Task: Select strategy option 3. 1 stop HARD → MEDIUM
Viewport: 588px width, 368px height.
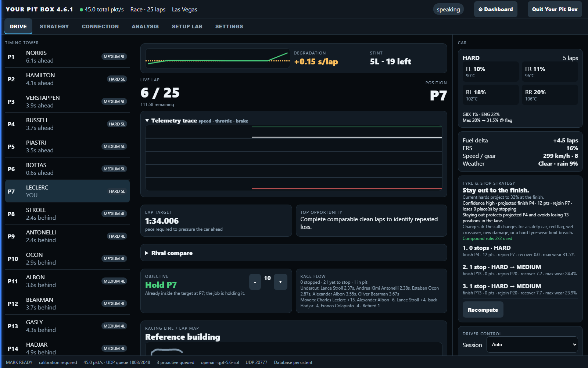Action: pos(520,289)
